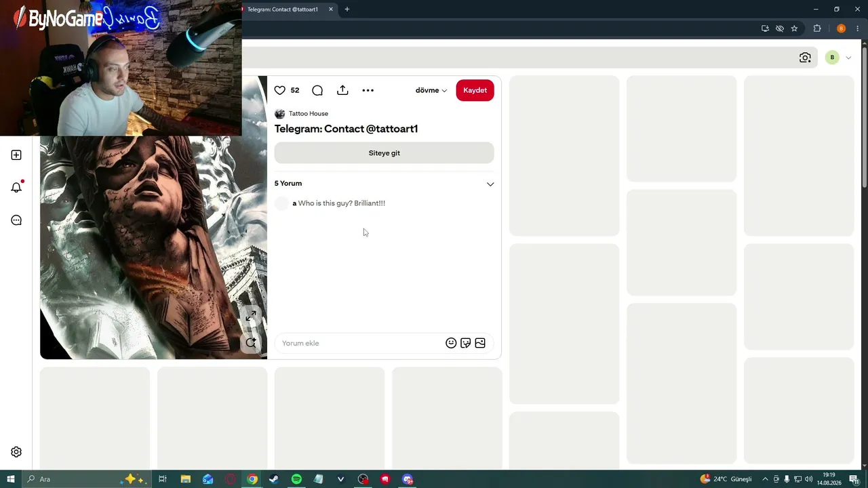Expand the accounts chevron next to profile

pos(848,58)
